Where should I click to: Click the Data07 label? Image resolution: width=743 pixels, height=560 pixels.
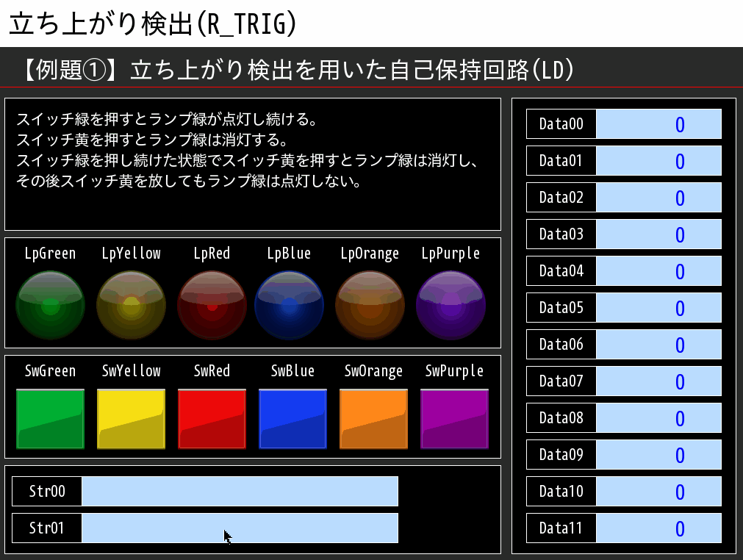561,381
